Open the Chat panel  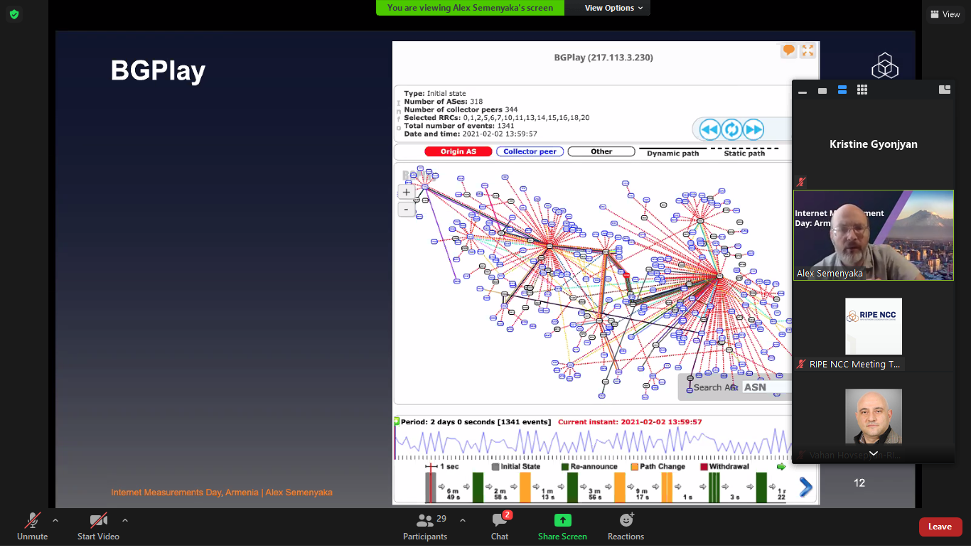[500, 527]
